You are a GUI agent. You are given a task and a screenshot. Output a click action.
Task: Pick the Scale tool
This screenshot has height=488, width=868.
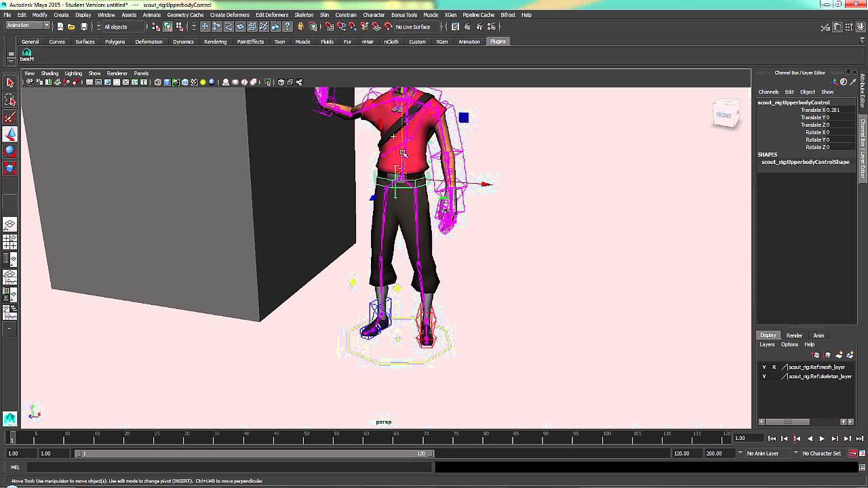[10, 168]
